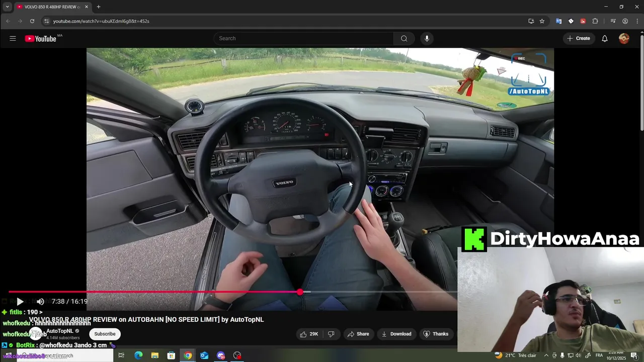The image size is (644, 362).
Task: Switch to Chrome in the taskbar
Action: (188, 355)
